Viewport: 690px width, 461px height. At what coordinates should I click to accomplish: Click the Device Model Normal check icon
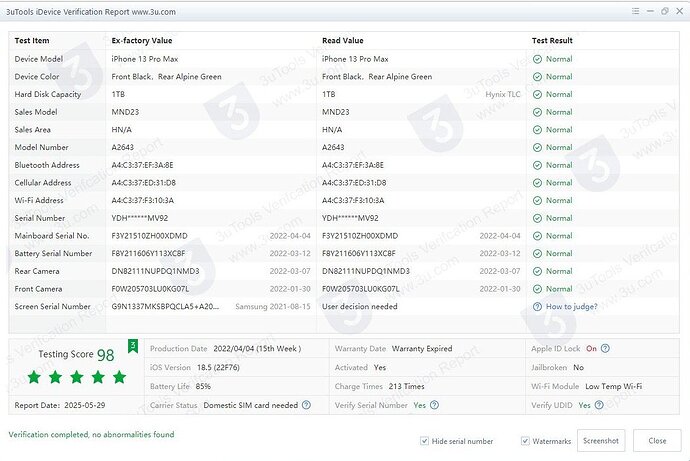[537, 59]
